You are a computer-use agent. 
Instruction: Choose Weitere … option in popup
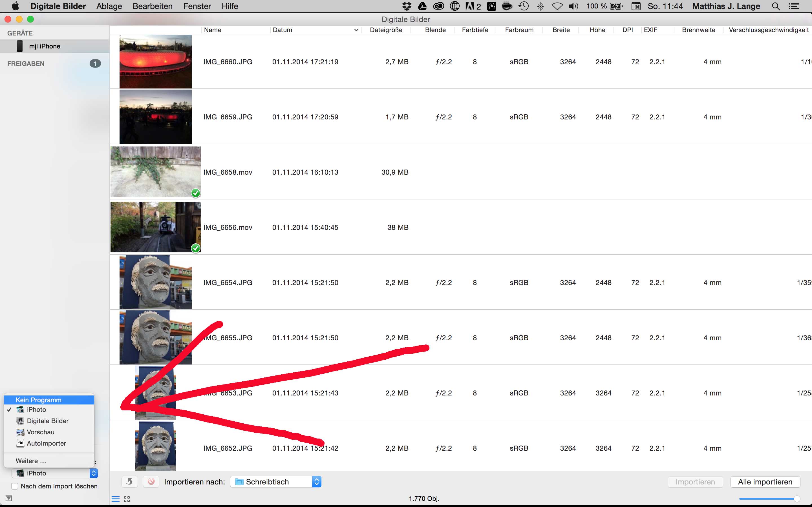(x=31, y=461)
